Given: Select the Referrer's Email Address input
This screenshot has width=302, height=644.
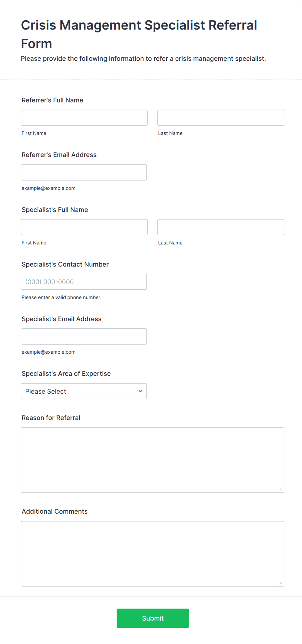Looking at the screenshot, I should coord(84,172).
